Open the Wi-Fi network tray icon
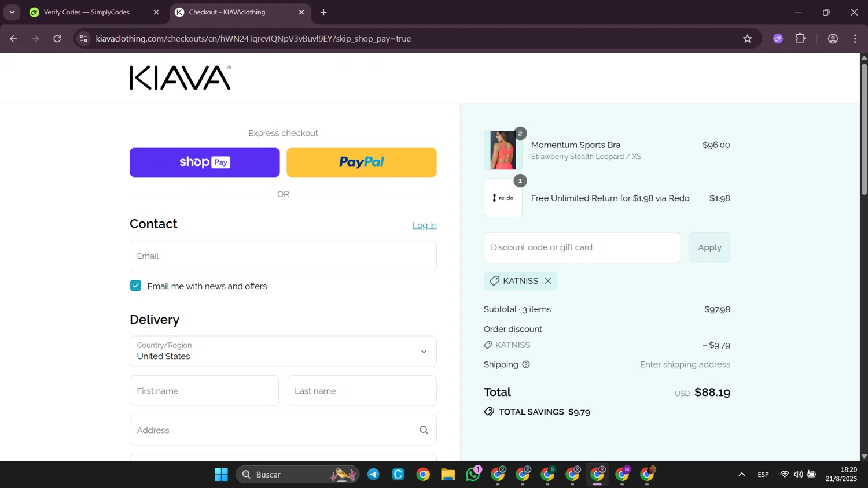868x488 pixels. tap(784, 475)
